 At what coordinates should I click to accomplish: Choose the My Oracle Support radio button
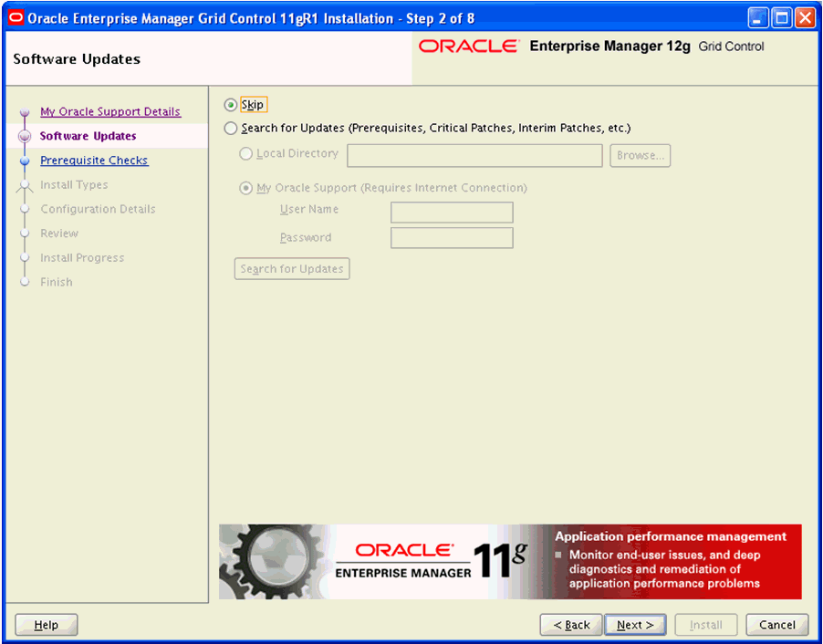(x=245, y=188)
